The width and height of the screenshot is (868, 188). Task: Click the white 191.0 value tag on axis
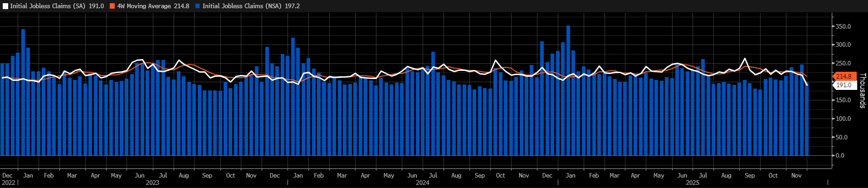point(844,85)
